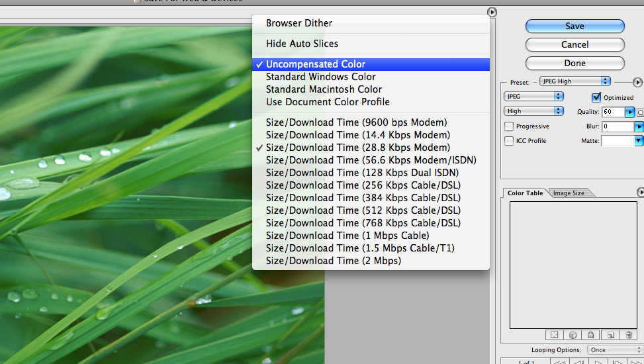Click the web-shift cube icon

tap(573, 335)
